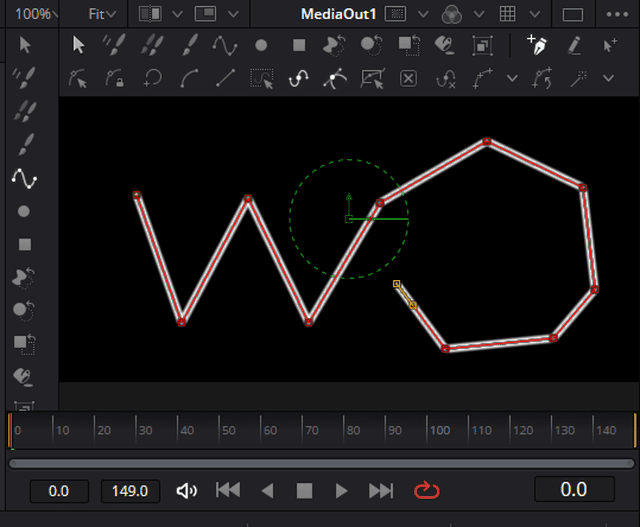Image resolution: width=640 pixels, height=527 pixels.
Task: Click the Publish points icon
Action: pos(482,78)
